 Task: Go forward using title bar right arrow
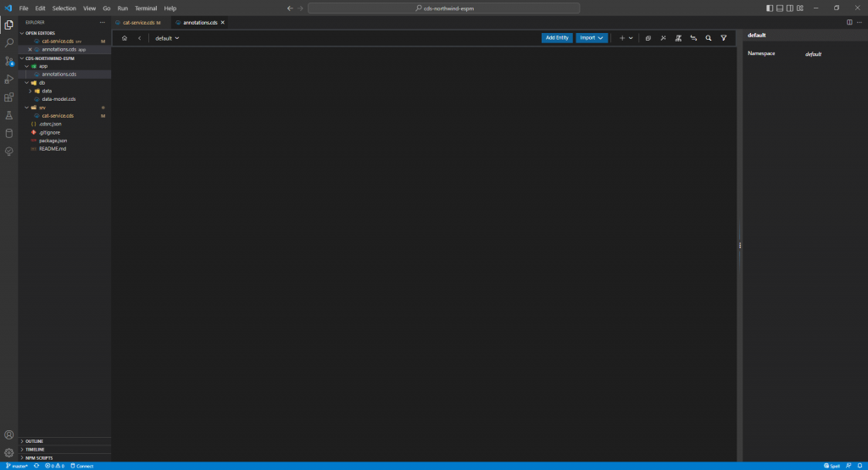point(301,8)
